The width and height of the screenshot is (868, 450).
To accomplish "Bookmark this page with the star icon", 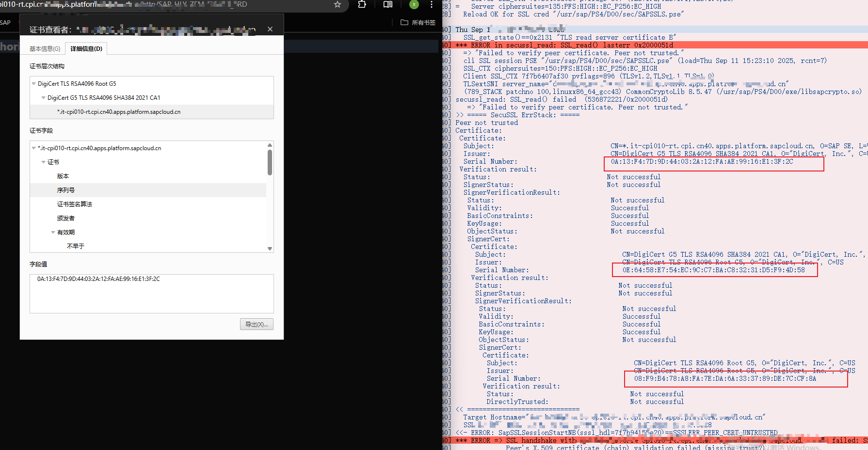I will click(338, 4).
